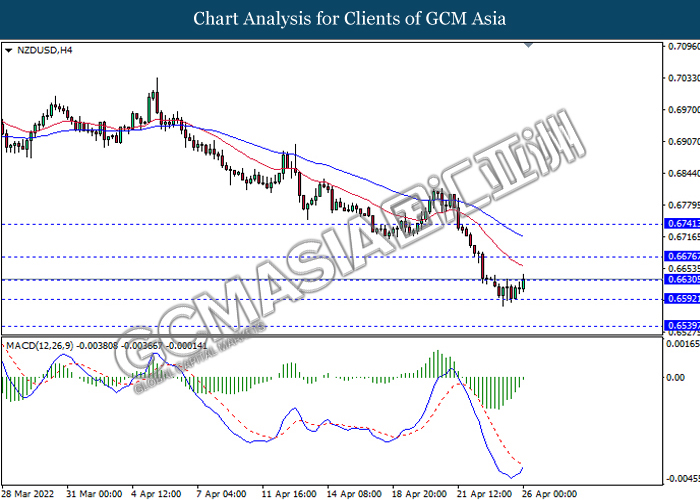Image resolution: width=700 pixels, height=500 pixels.
Task: Click the 11 Apr 16:00 time axis label
Action: 289,494
